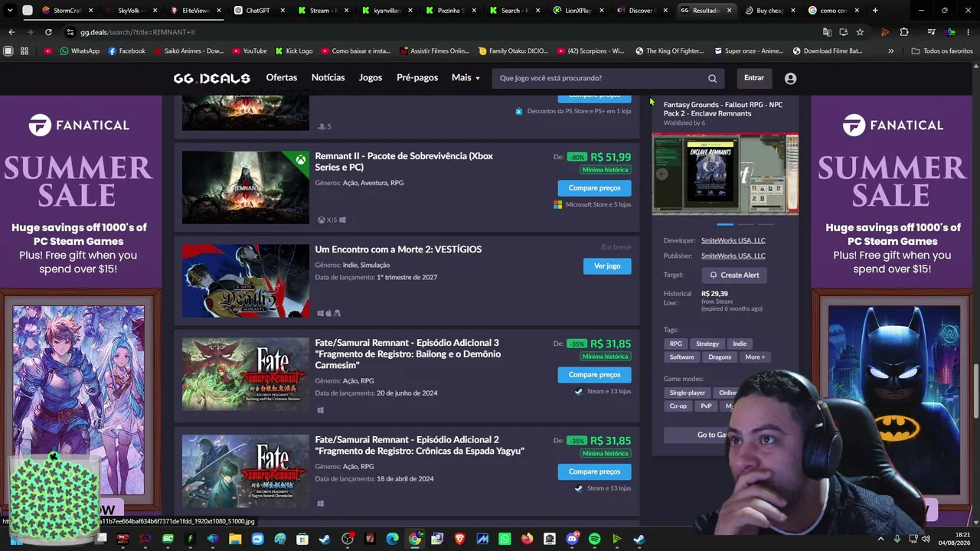Image resolution: width=980 pixels, height=551 pixels.
Task: Click the 'Create Alert' button
Action: 734,275
